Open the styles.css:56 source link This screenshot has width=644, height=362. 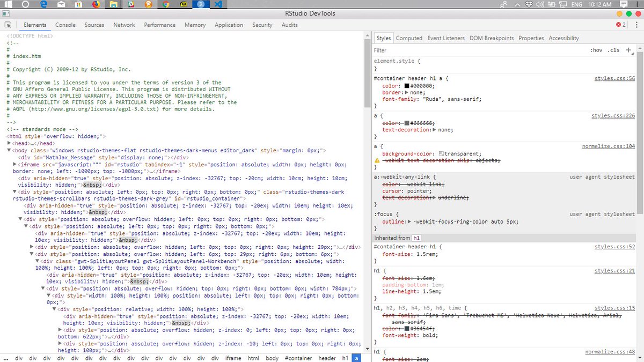(614, 78)
